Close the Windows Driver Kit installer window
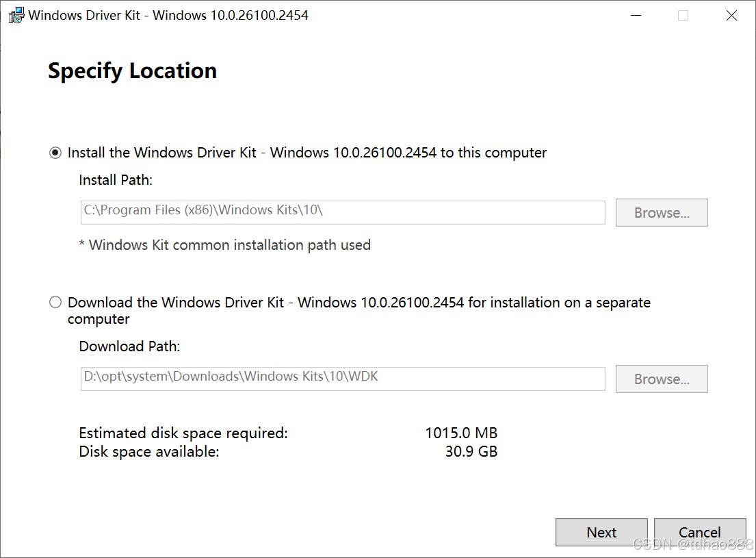The height and width of the screenshot is (558, 756). (x=731, y=16)
